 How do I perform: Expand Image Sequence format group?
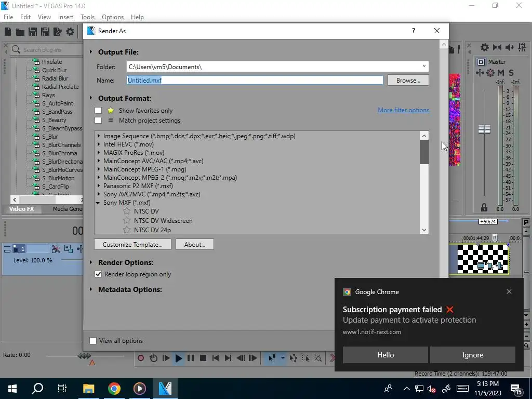[x=98, y=136]
